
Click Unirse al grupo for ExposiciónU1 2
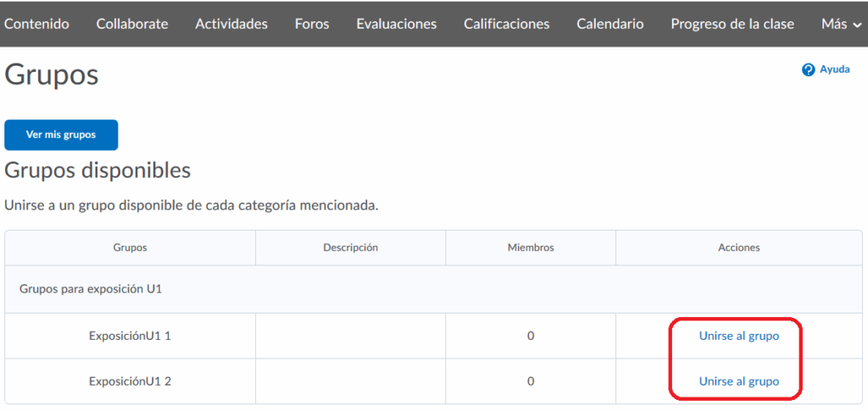click(x=738, y=381)
